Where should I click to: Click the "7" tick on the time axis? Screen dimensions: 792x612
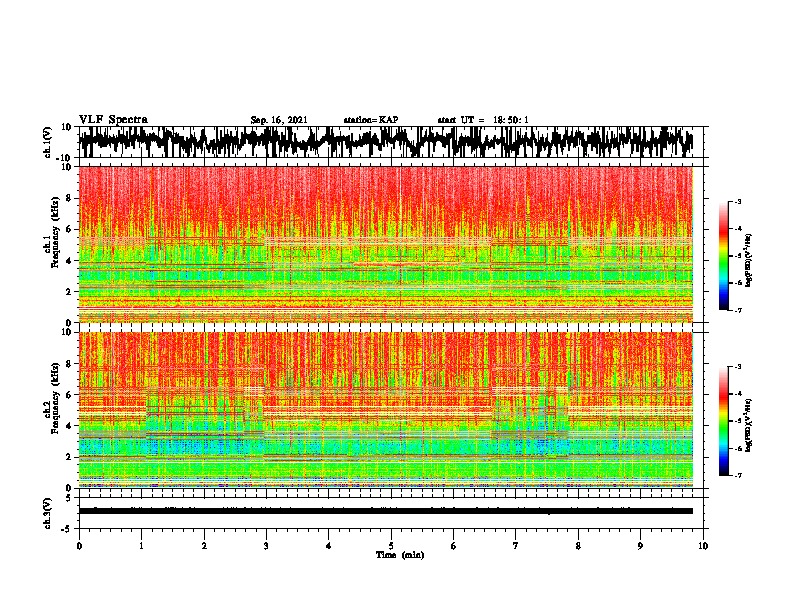coord(516,546)
